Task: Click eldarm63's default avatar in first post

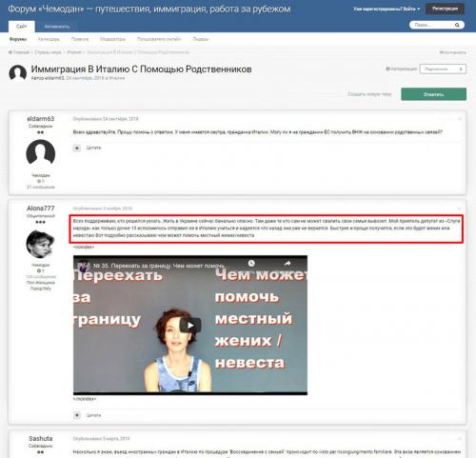Action: pos(40,153)
